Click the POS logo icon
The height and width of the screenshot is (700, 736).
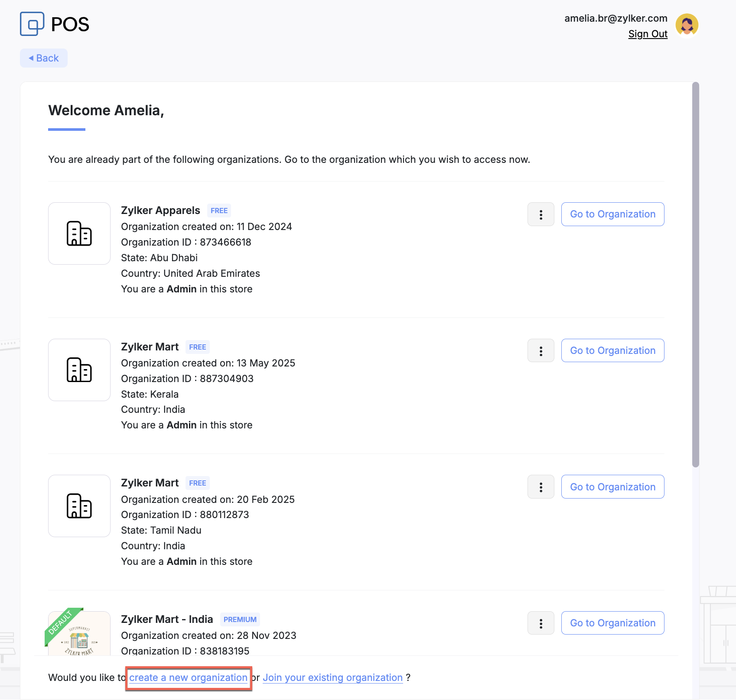32,24
